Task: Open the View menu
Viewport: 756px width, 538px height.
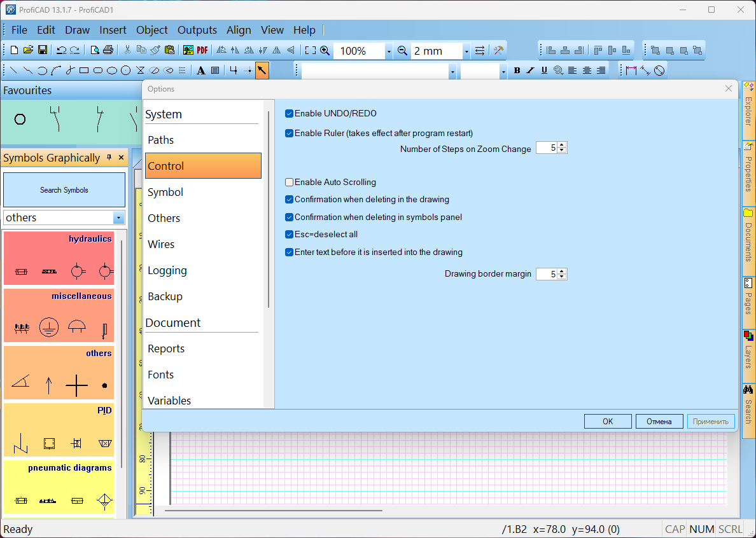Action: (x=272, y=30)
